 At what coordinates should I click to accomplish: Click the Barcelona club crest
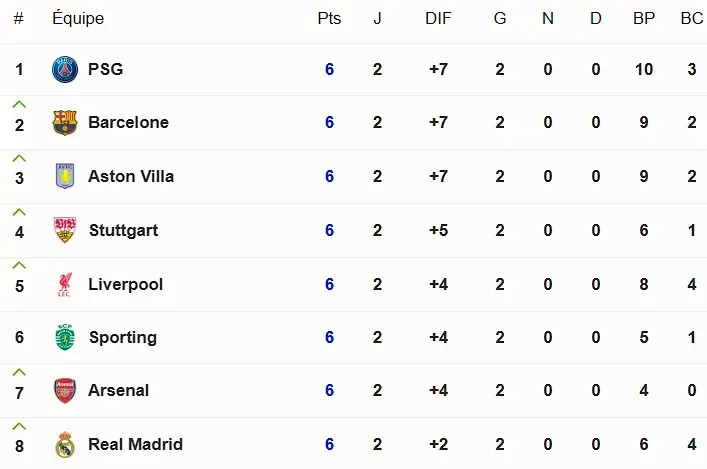(65, 123)
